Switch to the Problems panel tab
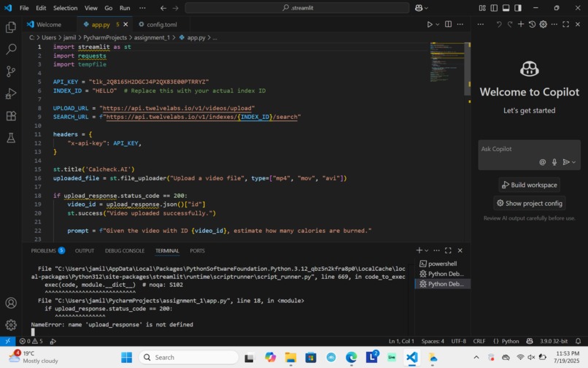 pos(47,250)
